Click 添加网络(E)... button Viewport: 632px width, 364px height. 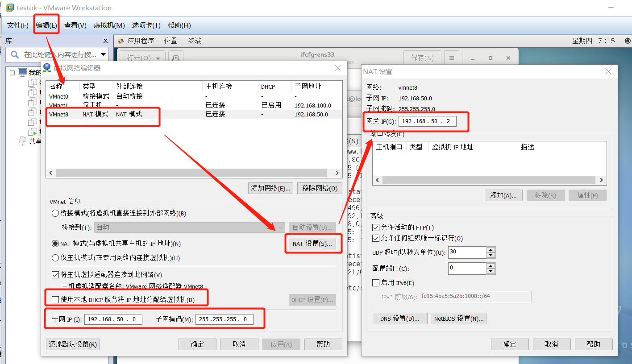[x=271, y=188]
